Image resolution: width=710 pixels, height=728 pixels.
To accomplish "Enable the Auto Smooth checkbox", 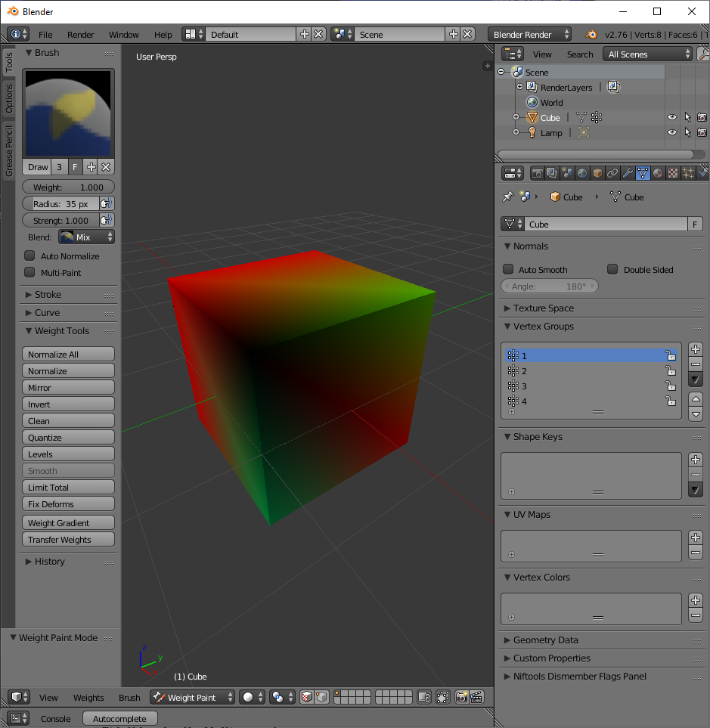I will (508, 269).
